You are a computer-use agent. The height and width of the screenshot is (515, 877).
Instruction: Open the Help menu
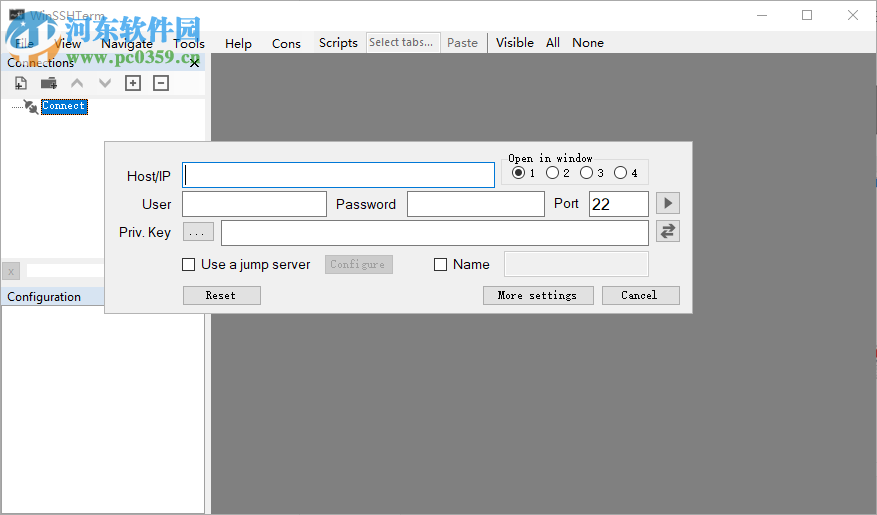pos(238,43)
